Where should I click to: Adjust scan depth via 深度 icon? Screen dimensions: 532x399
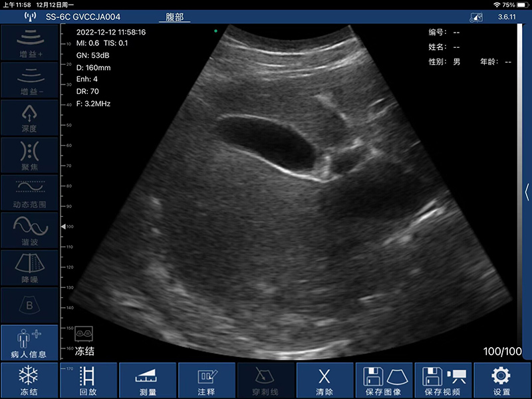pos(29,117)
